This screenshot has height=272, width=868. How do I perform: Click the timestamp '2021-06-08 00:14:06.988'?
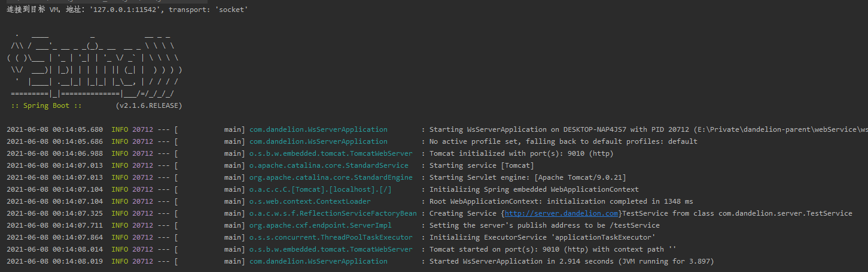click(x=54, y=153)
